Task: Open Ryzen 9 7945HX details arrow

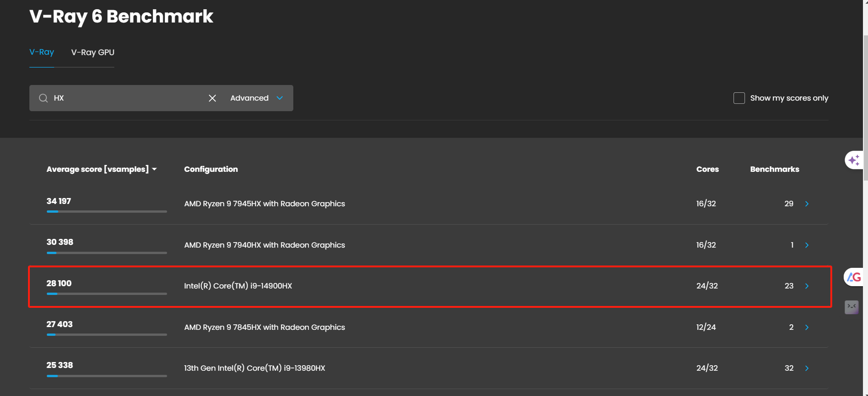Action: click(x=806, y=204)
